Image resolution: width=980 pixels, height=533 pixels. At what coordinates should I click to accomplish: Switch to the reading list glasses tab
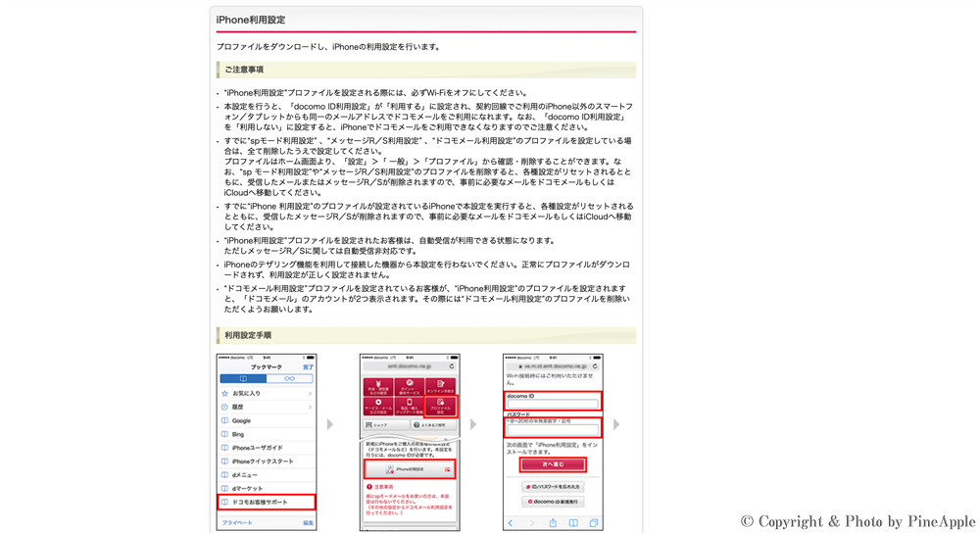289,378
